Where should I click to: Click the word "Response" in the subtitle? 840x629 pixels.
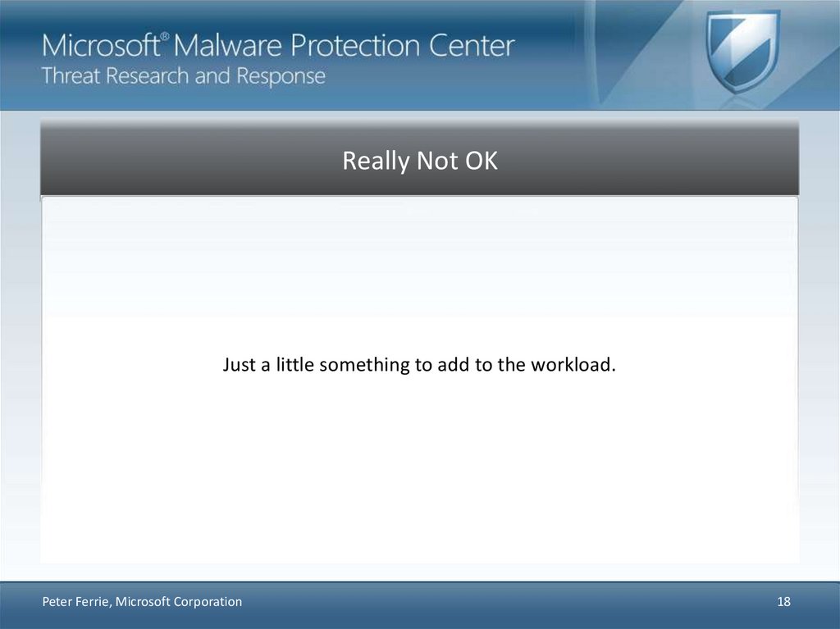(x=281, y=77)
